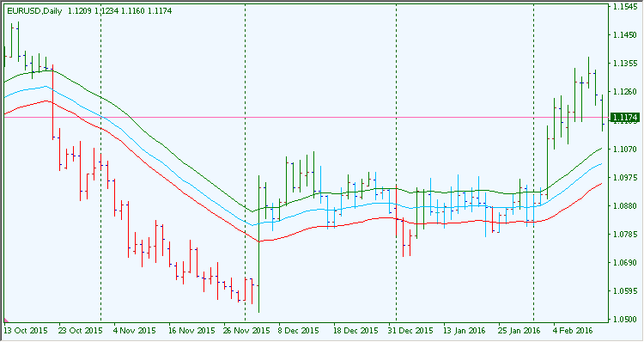Screen dimensions: 644x342
Task: Click the 16 Nov 2015 date label
Action: pos(191,331)
